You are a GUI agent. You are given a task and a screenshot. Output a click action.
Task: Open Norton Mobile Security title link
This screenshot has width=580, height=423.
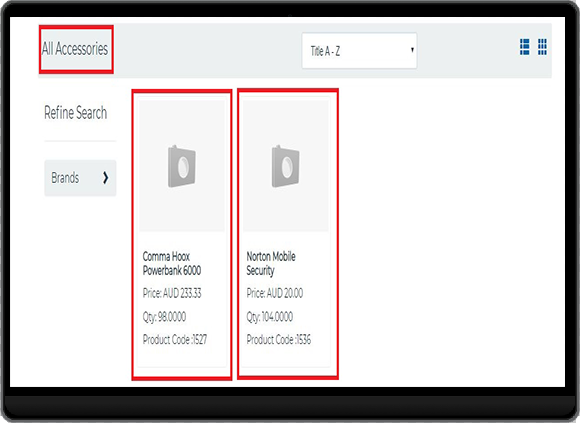[271, 263]
